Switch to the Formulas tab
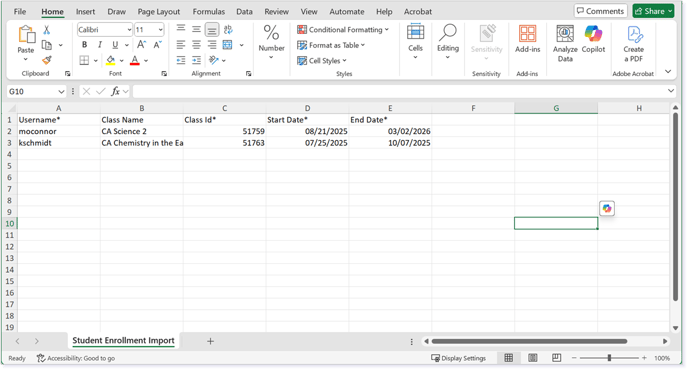This screenshot has width=688, height=370. (x=208, y=11)
